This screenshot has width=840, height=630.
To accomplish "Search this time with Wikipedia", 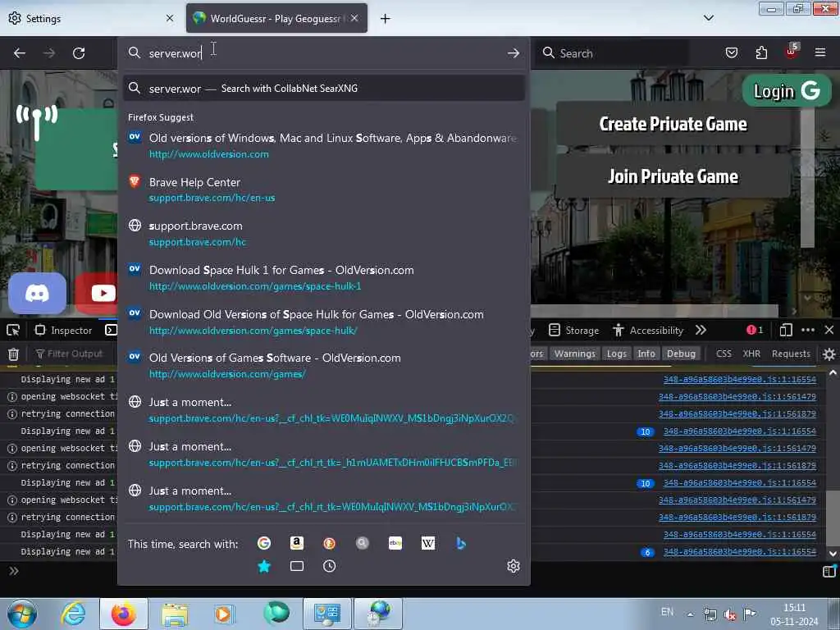I will (428, 543).
